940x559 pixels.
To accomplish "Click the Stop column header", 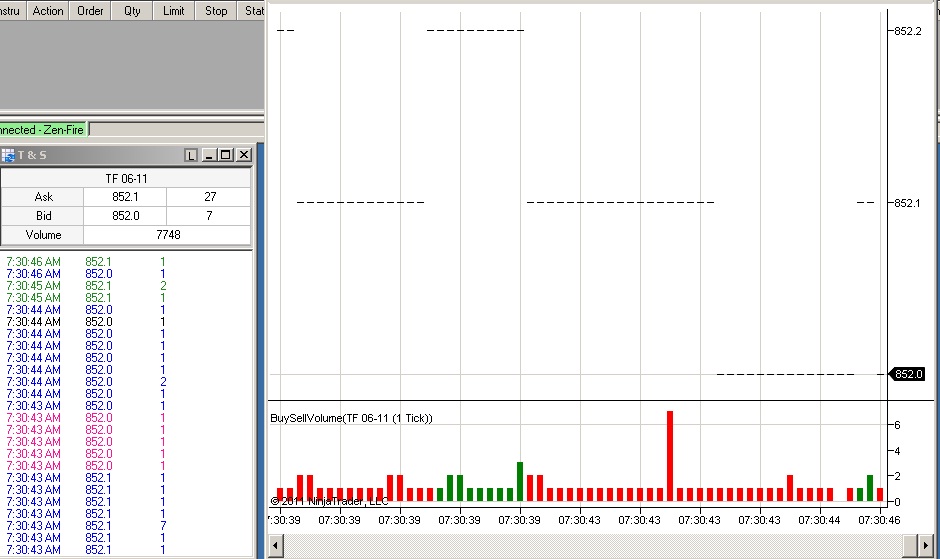I will 216,11.
